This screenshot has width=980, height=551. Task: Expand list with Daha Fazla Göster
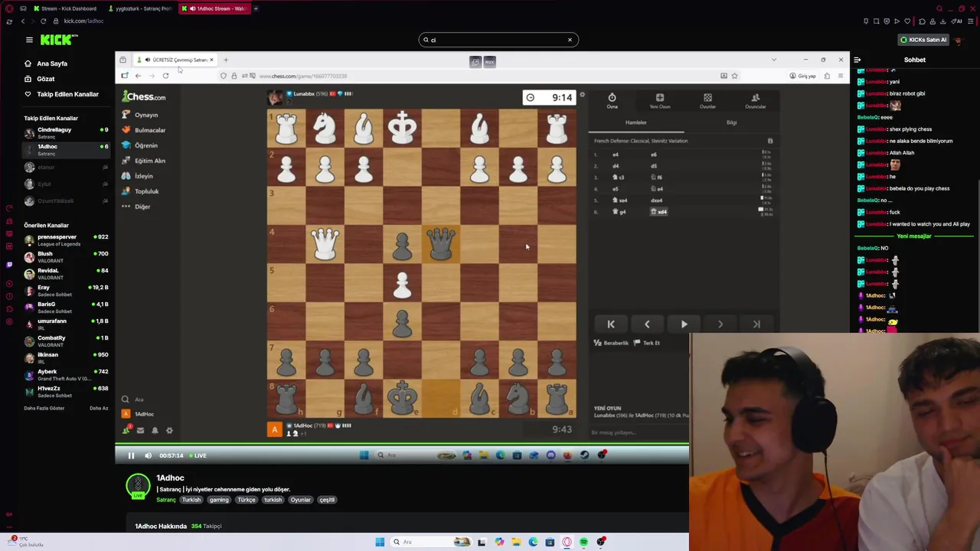[x=44, y=408]
